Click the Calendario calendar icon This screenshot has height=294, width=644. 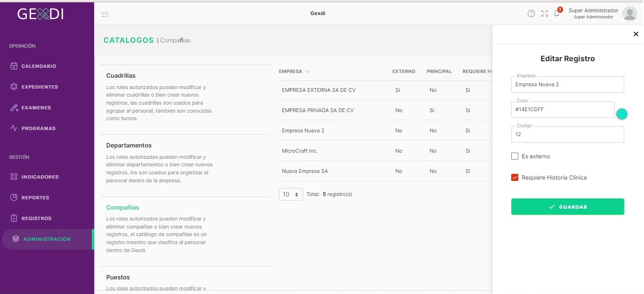click(14, 66)
